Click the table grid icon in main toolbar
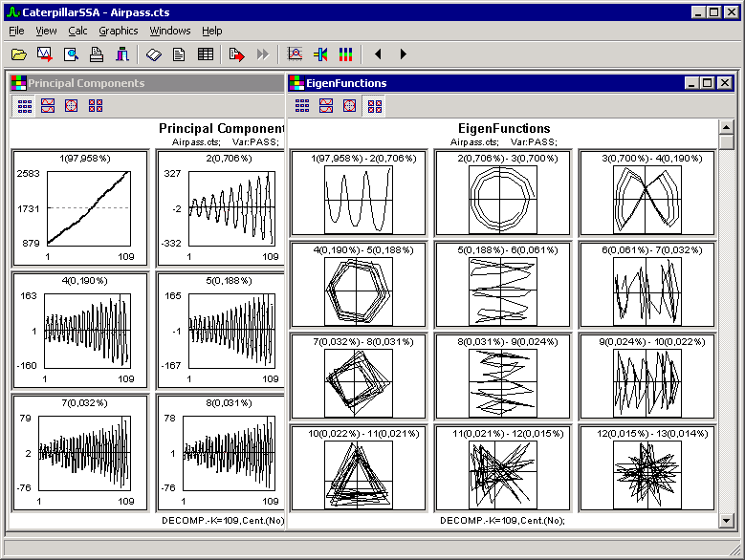 click(205, 54)
